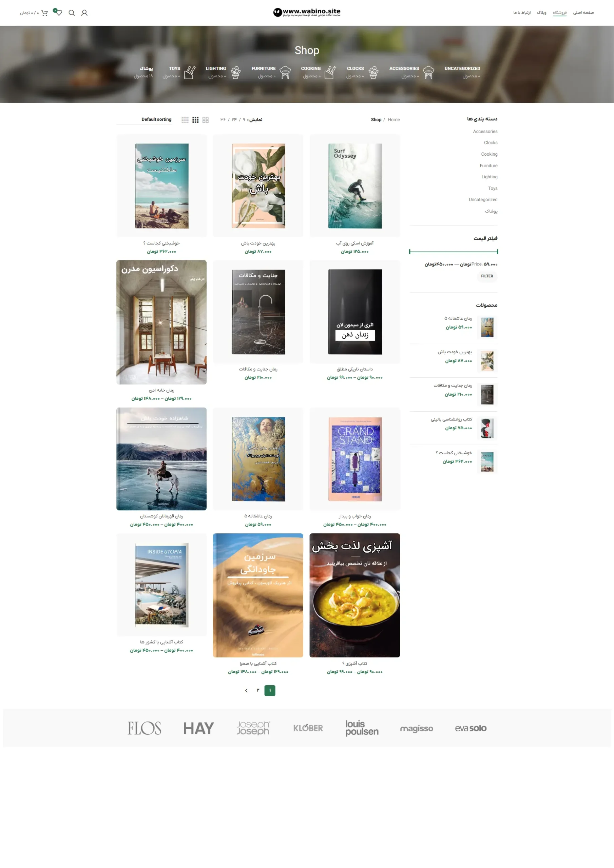Show 24 products per page
The image size is (614, 868).
point(234,120)
